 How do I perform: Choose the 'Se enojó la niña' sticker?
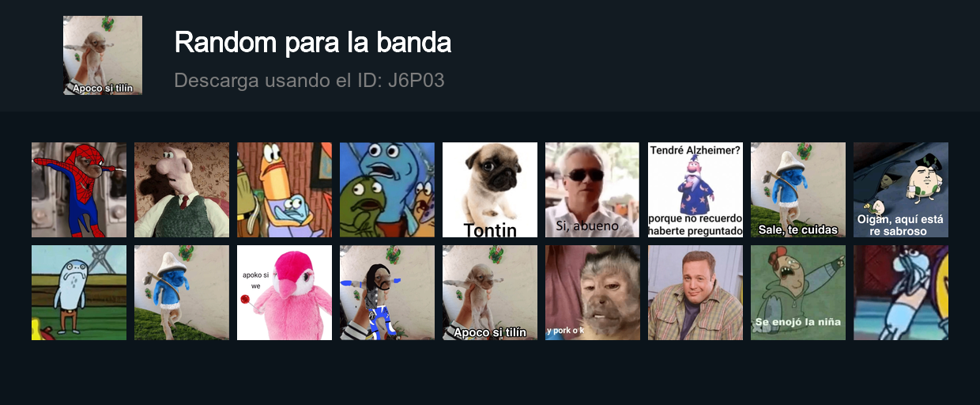798,293
